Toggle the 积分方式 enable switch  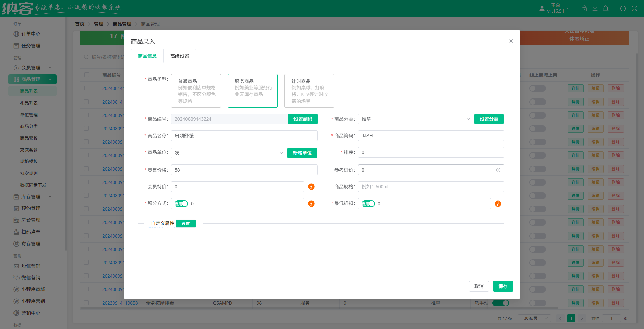pyautogui.click(x=181, y=204)
